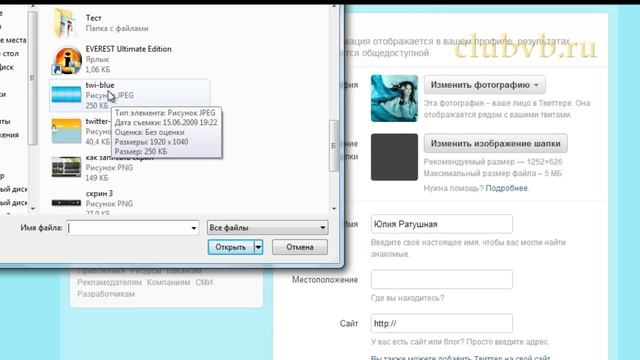Screen dimensions: 640x360
Task: Select the EVEREST Ultimate Edition shortcut icon
Action: tap(66, 60)
